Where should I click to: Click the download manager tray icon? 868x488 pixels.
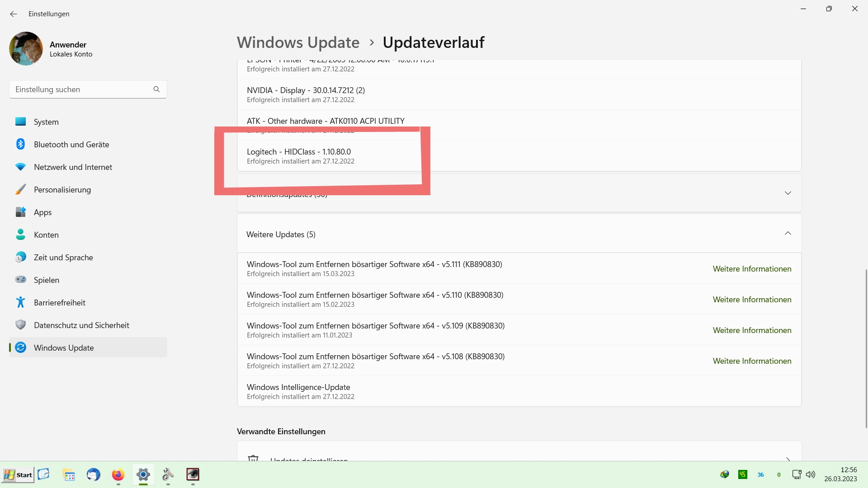click(x=725, y=474)
